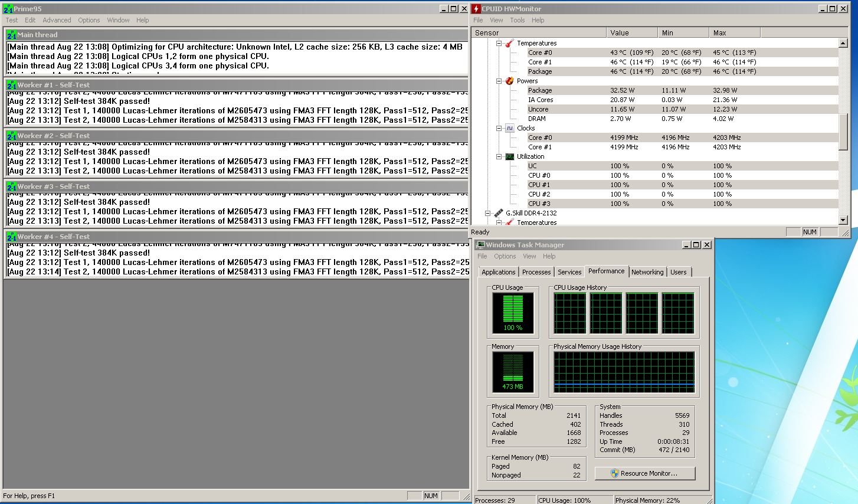858x504 pixels.
Task: Switch to the Services tab
Action: coord(569,272)
